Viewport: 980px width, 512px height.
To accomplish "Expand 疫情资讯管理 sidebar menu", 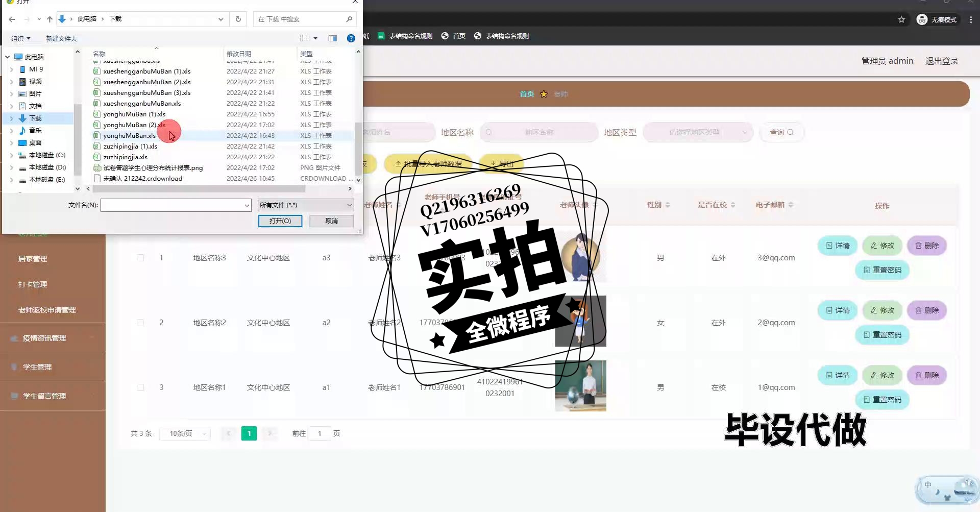I will (53, 338).
